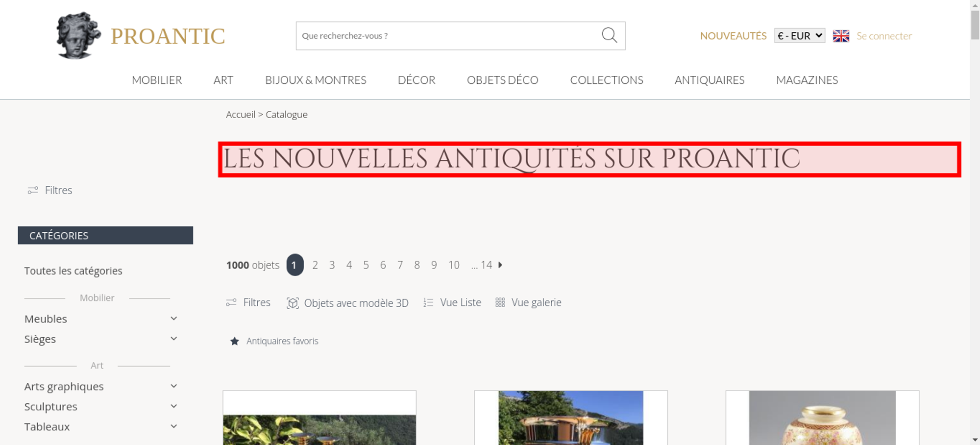
Task: Open sidebar Filtres sliders icon
Action: point(33,190)
